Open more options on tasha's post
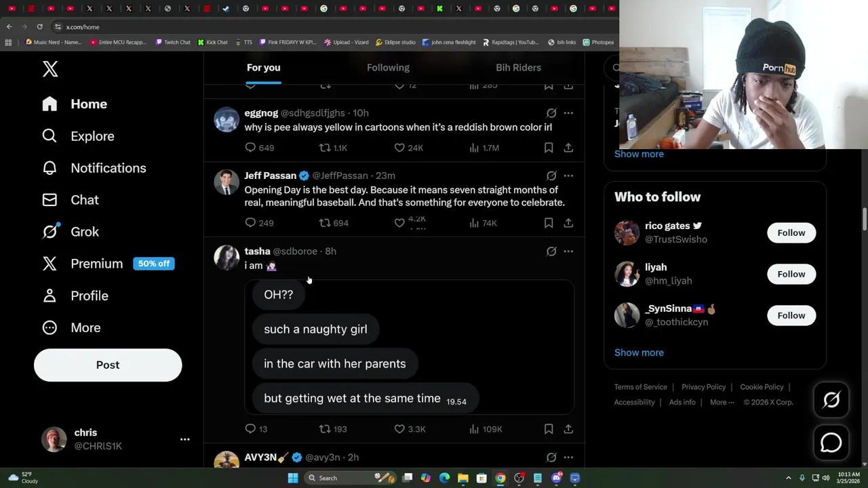The image size is (868, 488). point(568,251)
